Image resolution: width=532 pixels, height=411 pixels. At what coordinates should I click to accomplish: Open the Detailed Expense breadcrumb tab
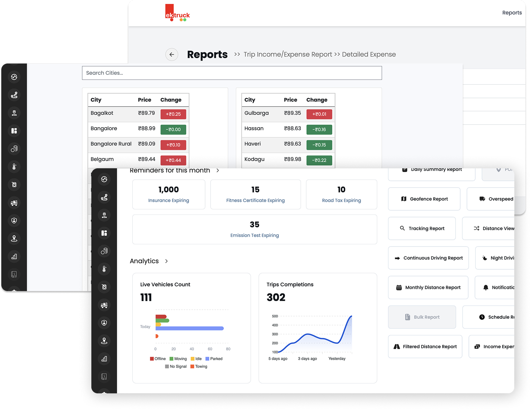coord(369,54)
